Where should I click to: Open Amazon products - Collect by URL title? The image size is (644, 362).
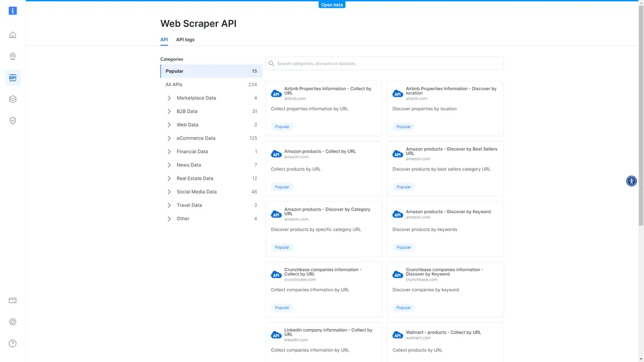(x=320, y=151)
